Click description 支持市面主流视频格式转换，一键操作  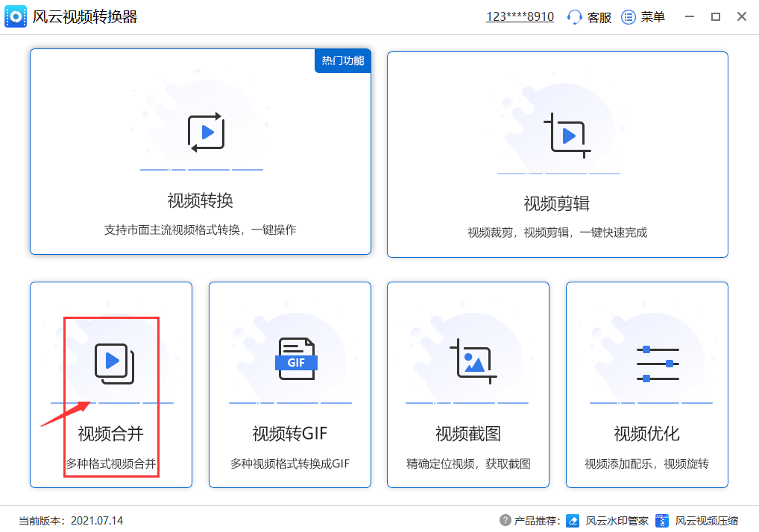click(201, 229)
